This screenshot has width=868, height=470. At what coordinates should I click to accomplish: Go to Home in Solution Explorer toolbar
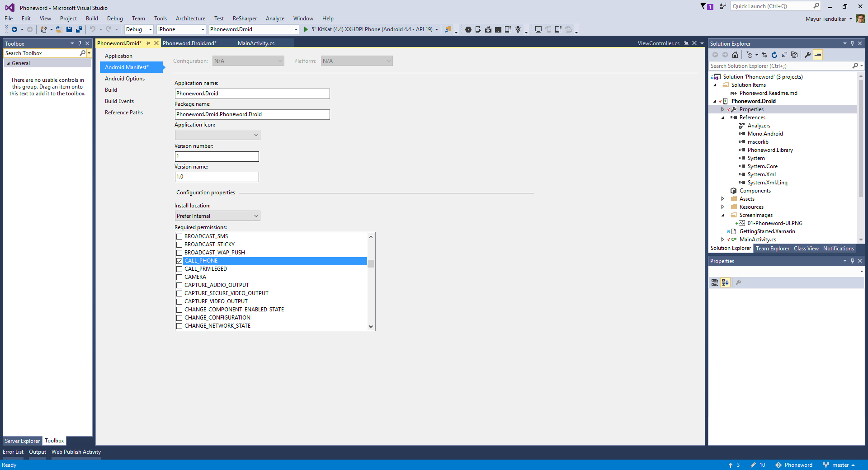pos(735,55)
